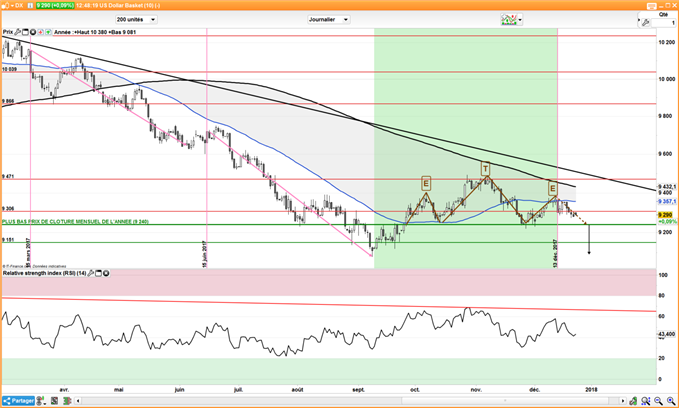Click the Partager share button
The width and height of the screenshot is (679, 408).
point(18,401)
